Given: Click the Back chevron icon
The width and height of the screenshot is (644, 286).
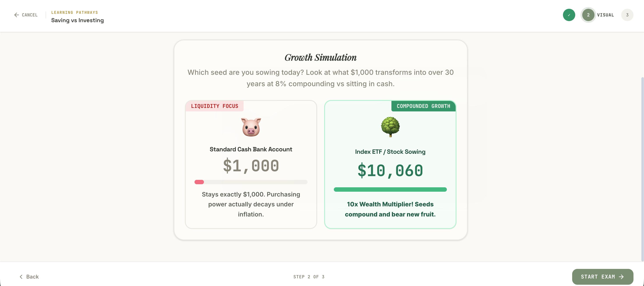Looking at the screenshot, I should click(x=21, y=277).
